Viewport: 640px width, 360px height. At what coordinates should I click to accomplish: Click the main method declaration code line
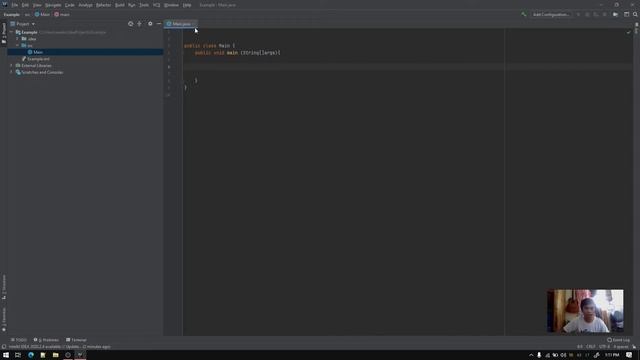237,53
